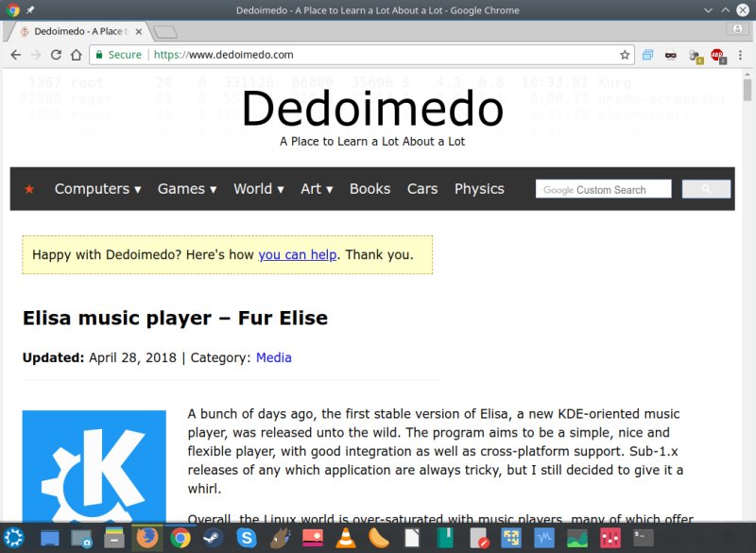
Task: Open the blue pulse monitor taskbar icon
Action: [544, 538]
